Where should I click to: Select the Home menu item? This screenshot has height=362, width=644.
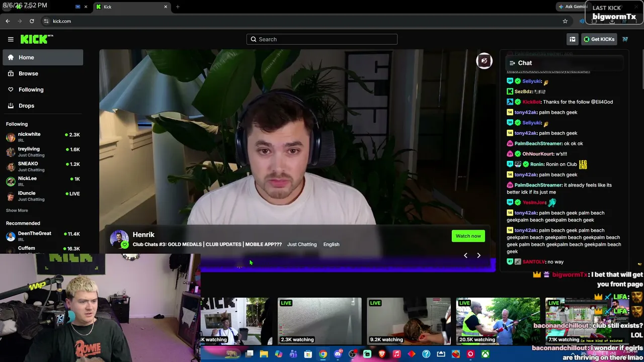tap(43, 57)
